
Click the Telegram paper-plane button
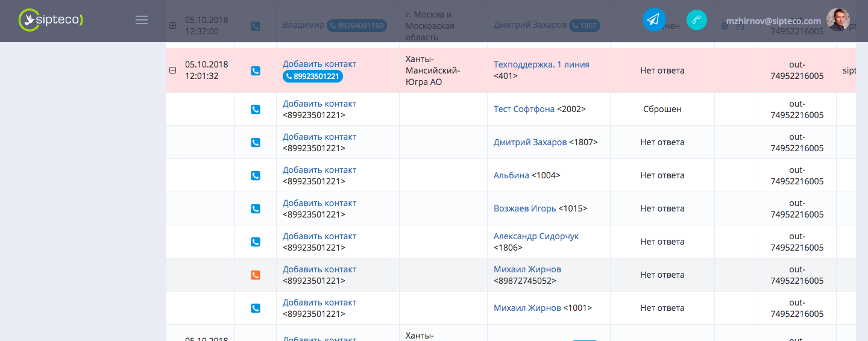point(654,20)
